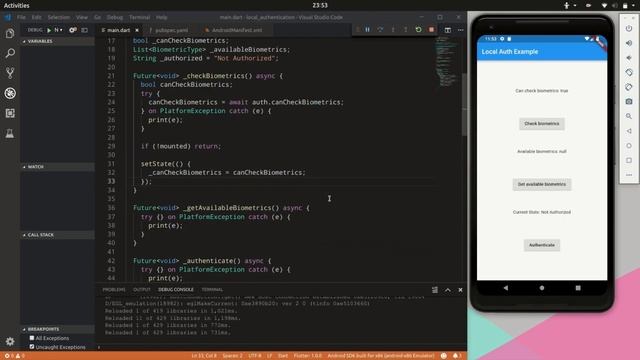Open the Search view in activity bar
Image resolution: width=640 pixels, height=360 pixels.
coord(10,53)
